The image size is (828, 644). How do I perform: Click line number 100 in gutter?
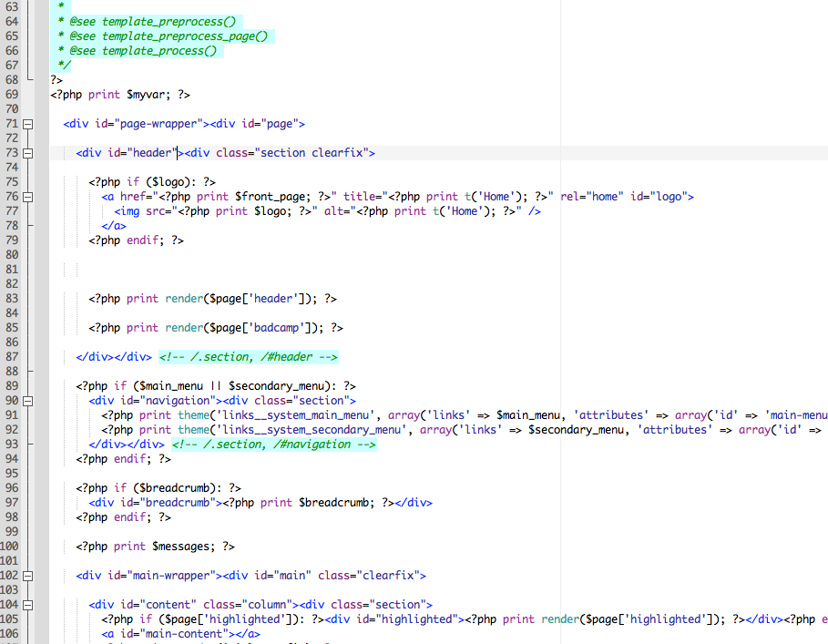pos(9,547)
